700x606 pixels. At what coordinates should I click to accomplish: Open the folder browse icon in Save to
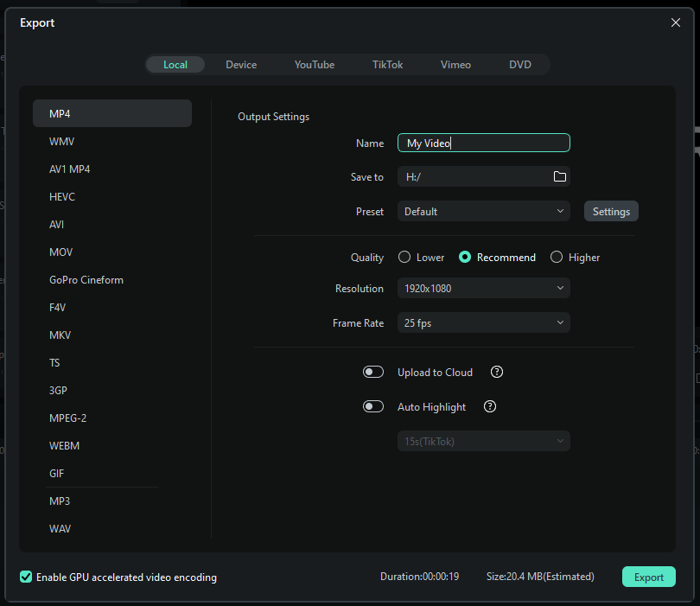pyautogui.click(x=559, y=176)
